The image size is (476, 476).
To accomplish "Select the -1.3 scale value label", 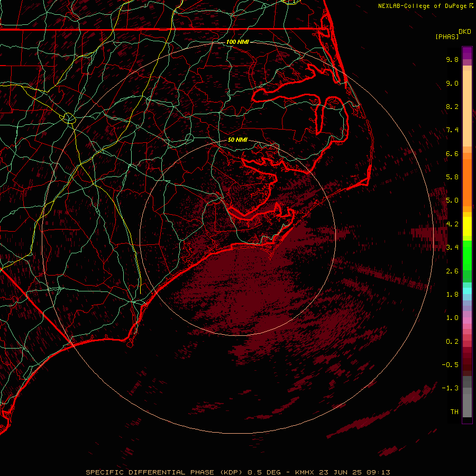I will coord(450,388).
